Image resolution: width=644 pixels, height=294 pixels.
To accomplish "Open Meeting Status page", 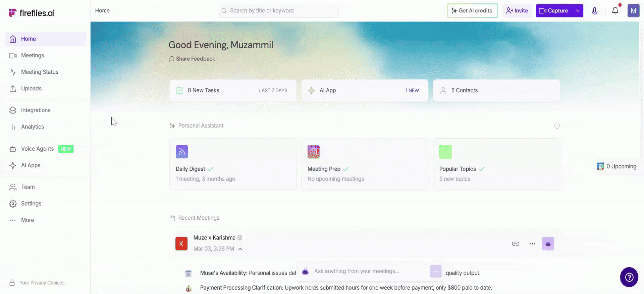I will (46, 72).
